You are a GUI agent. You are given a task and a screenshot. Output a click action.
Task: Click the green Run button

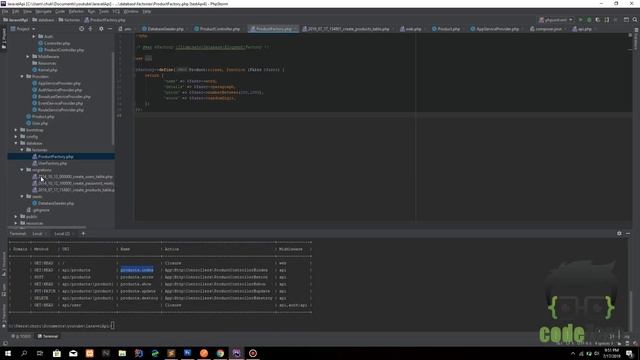pos(580,20)
